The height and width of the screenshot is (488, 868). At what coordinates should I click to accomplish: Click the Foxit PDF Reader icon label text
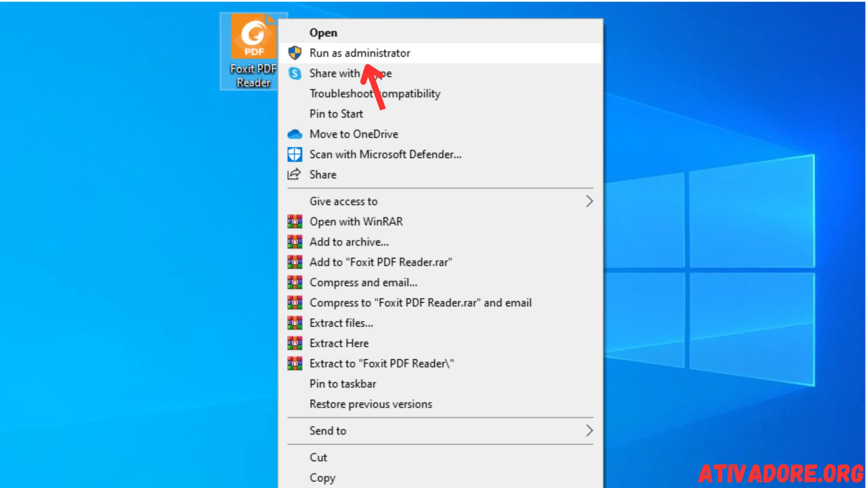coord(254,76)
